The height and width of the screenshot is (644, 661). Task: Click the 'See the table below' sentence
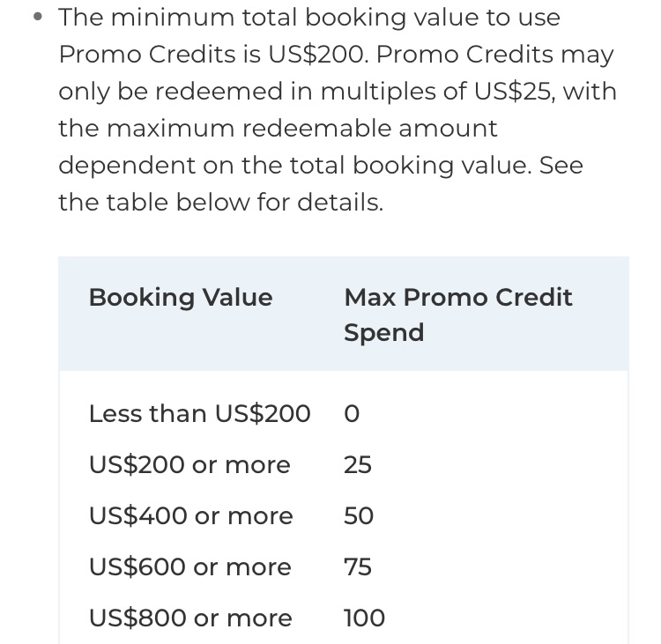(x=321, y=184)
